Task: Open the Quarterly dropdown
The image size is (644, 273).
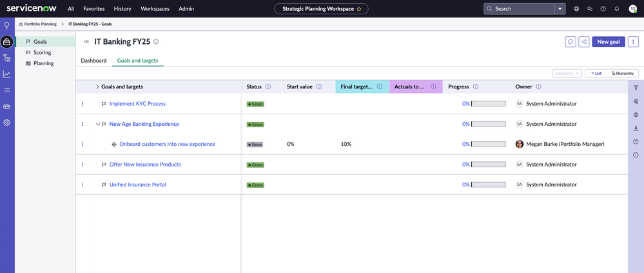Action: [x=567, y=74]
